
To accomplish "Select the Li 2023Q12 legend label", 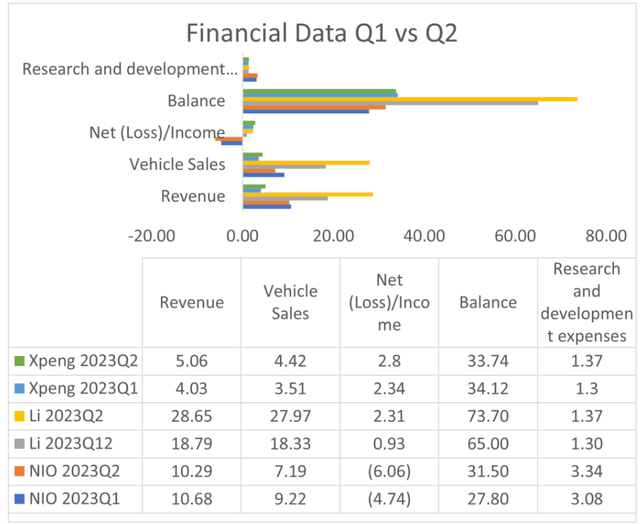I will pos(71,444).
